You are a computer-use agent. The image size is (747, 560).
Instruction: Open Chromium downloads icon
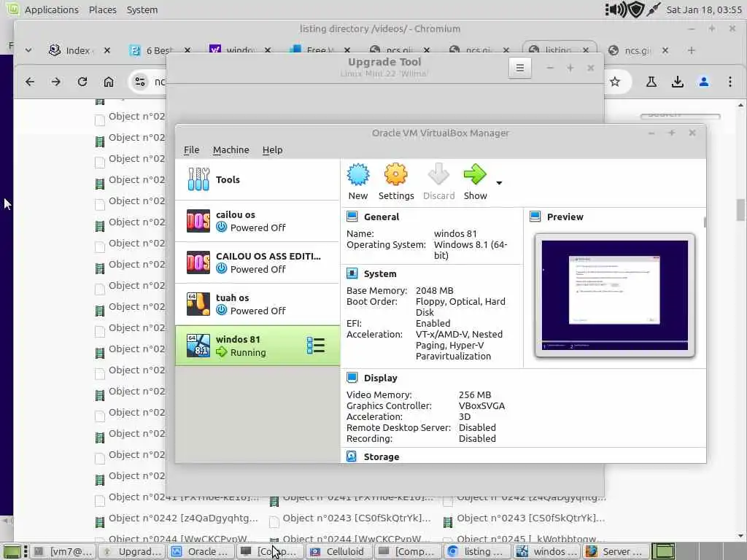[678, 82]
